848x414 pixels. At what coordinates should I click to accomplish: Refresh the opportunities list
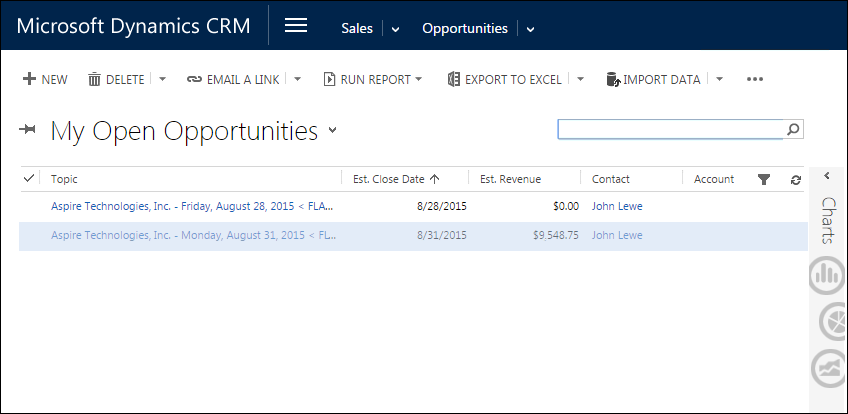[796, 179]
